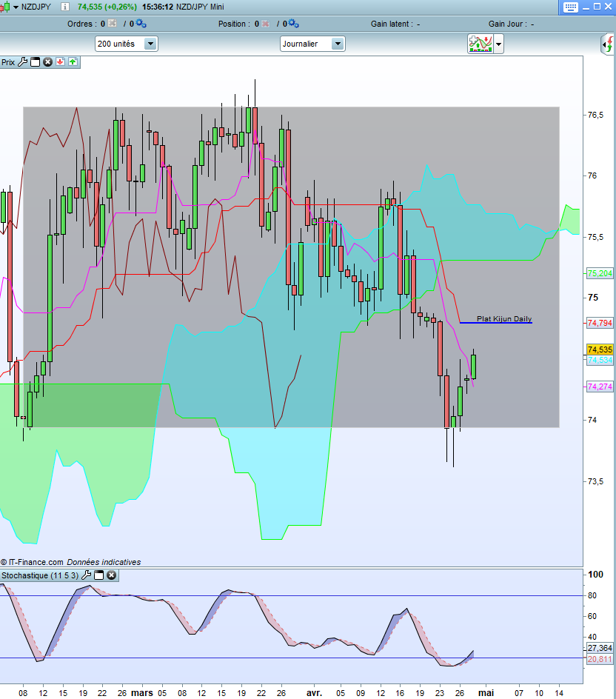
Task: Select the blue Plat Kijun horizontal line
Action: click(x=495, y=322)
